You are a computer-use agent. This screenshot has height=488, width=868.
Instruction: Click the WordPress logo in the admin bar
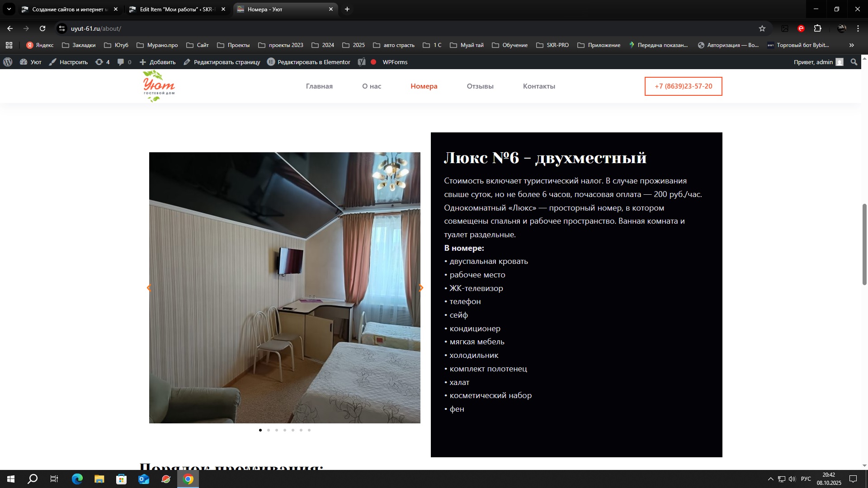click(8, 62)
